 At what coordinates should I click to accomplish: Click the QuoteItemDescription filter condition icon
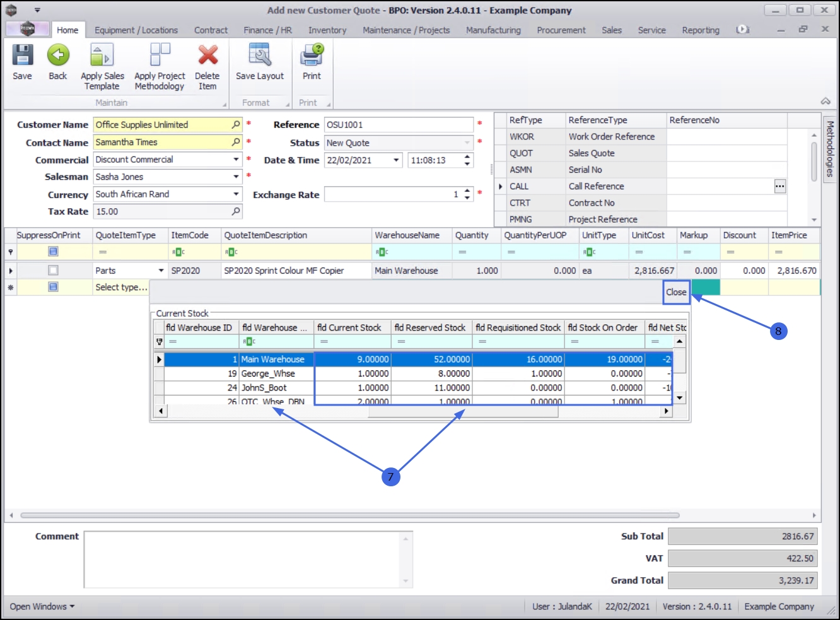click(231, 252)
